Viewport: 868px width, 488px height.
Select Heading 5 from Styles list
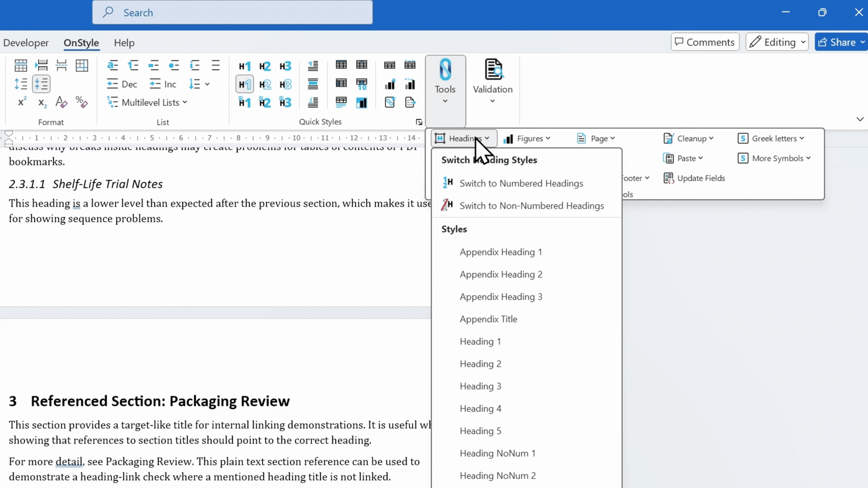(526, 431)
